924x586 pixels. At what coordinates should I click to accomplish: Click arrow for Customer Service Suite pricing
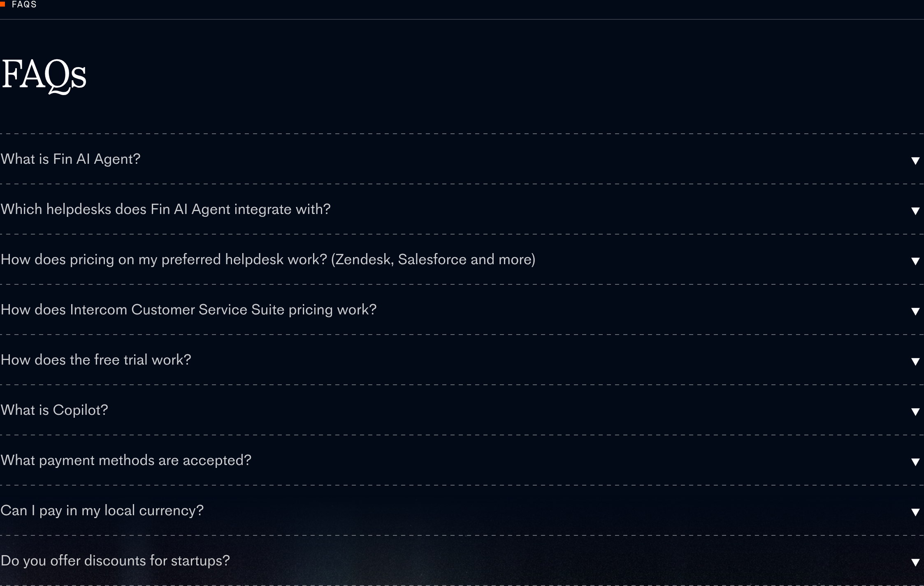click(x=915, y=311)
